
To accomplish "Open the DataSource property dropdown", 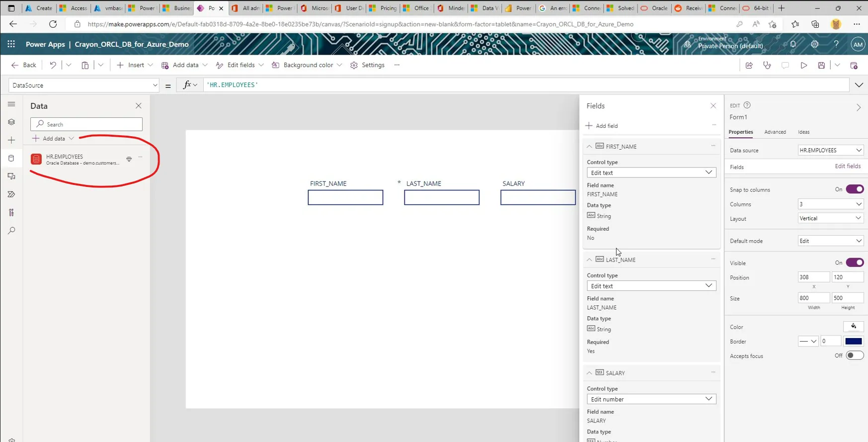I will (x=83, y=86).
